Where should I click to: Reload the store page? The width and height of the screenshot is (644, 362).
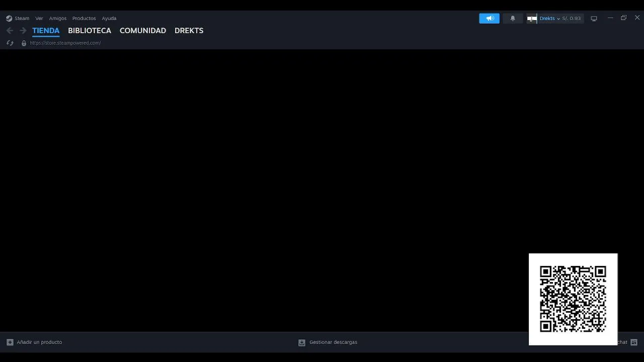point(10,43)
